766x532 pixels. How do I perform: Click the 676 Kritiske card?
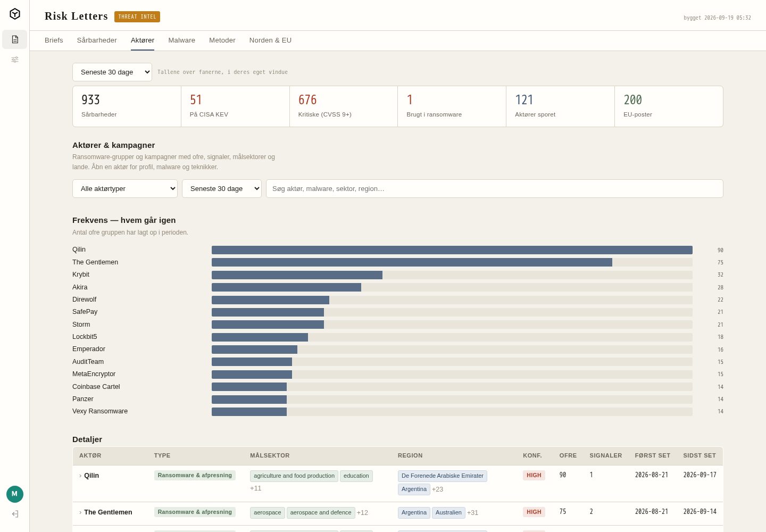(x=344, y=106)
